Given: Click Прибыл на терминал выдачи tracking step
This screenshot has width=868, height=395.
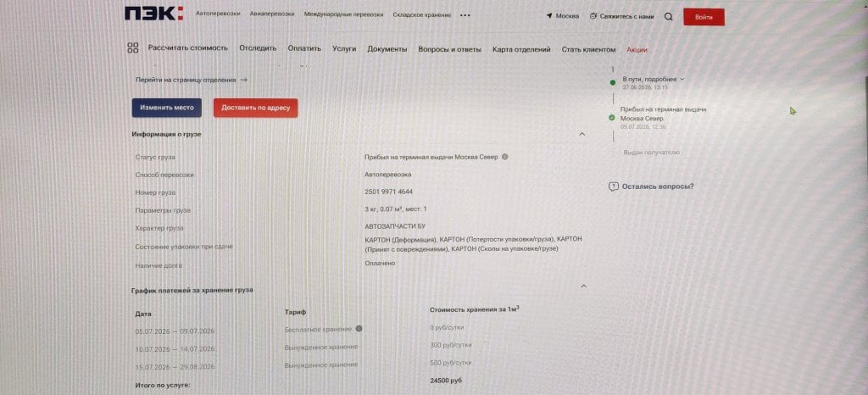Looking at the screenshot, I should [663, 114].
